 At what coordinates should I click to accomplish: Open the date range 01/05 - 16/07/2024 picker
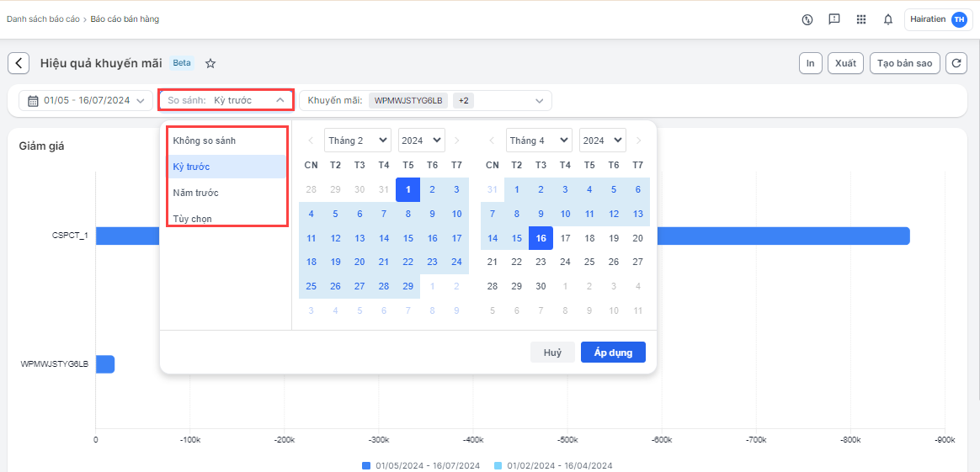point(86,101)
